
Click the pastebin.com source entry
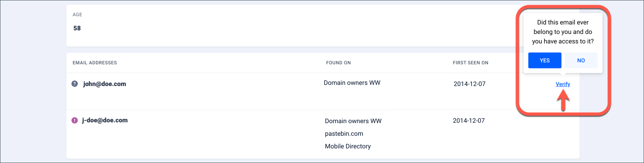coord(344,134)
